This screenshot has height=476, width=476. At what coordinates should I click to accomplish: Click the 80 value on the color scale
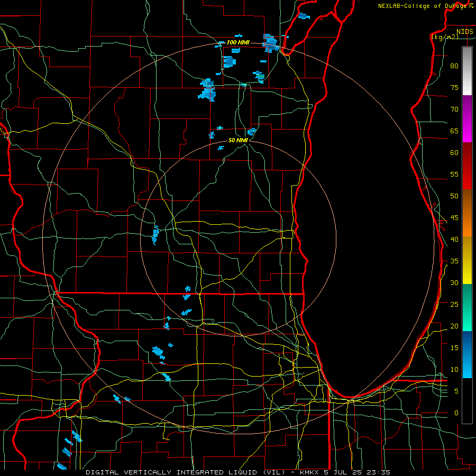[454, 66]
